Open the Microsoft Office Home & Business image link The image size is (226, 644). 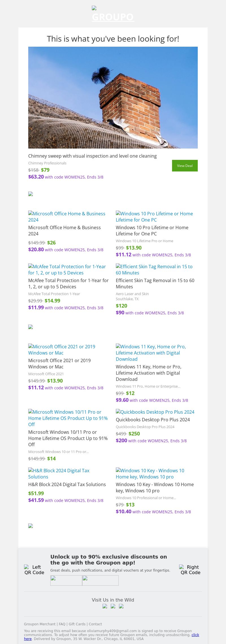[x=67, y=217]
